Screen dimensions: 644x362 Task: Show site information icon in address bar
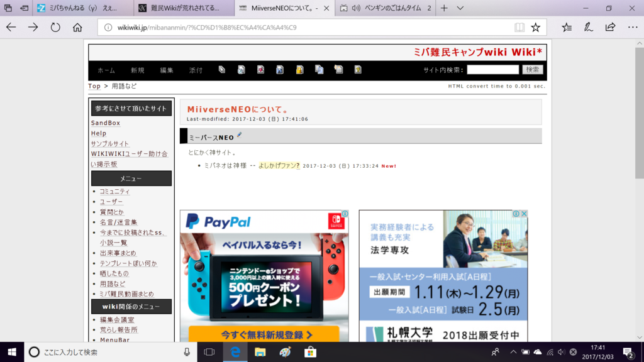coord(108,28)
